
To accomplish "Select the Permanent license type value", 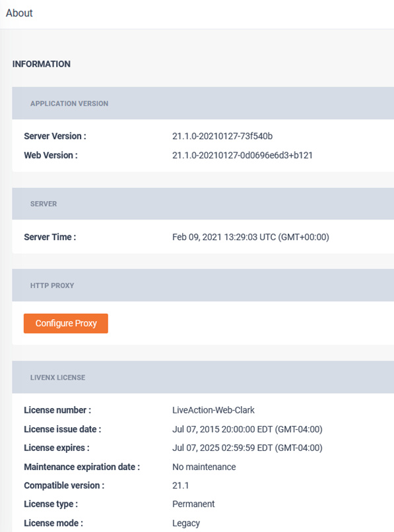I will coord(193,504).
